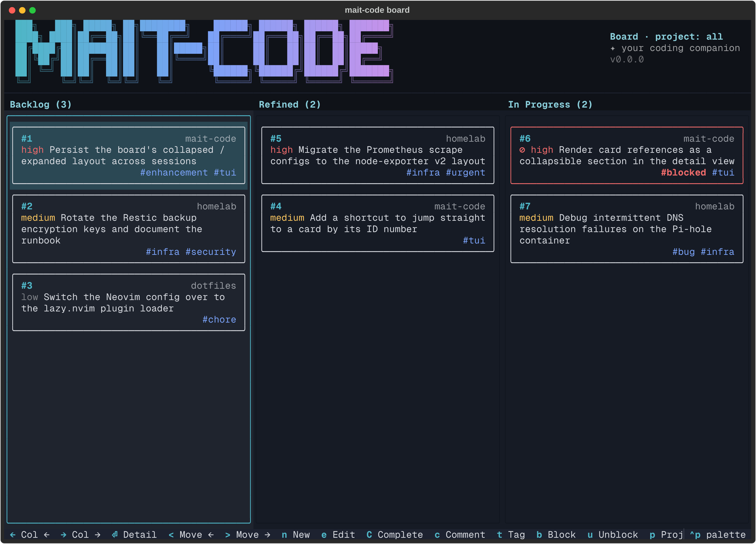Screen dimensions: 756x544
Task: Open the '^p palette' footer shortcut
Action: click(718, 534)
